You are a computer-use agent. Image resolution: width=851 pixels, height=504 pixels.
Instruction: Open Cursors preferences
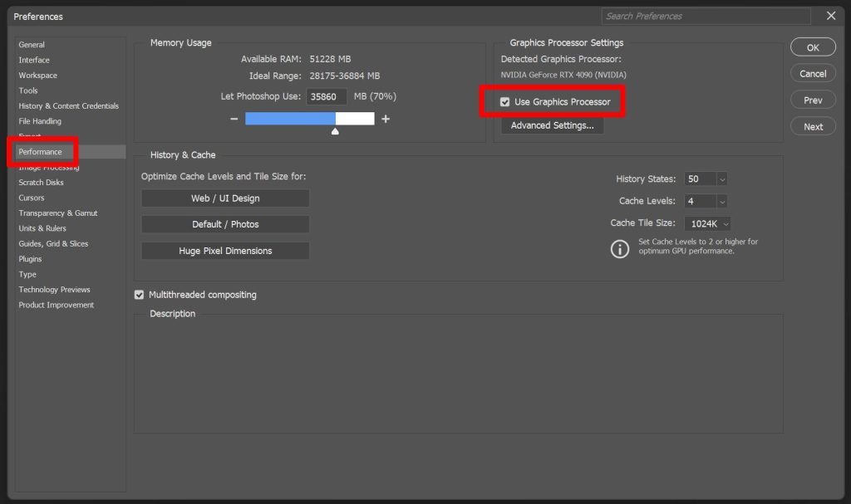click(x=31, y=198)
